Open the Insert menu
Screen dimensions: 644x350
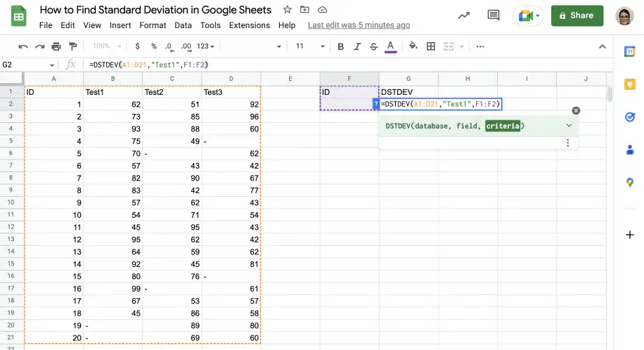click(120, 25)
